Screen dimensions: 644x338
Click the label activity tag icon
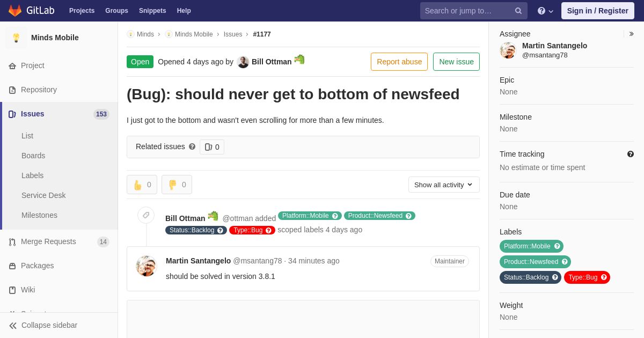146,215
